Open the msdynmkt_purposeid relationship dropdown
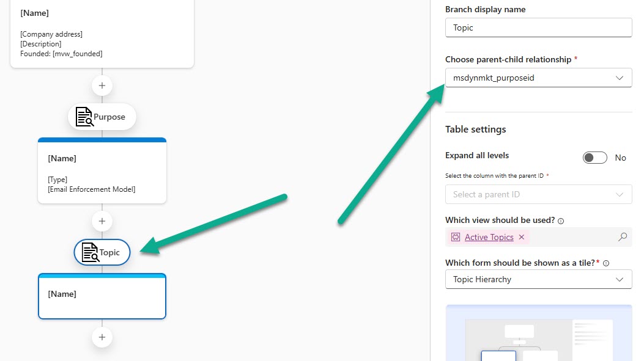Image resolution: width=644 pixels, height=361 pixels. 538,78
